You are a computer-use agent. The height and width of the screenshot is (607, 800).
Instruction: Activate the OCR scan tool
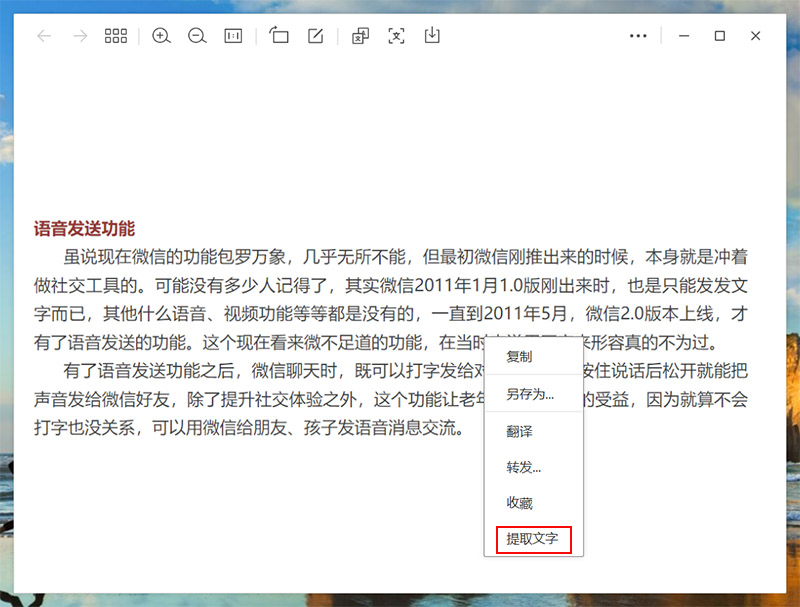coord(396,36)
